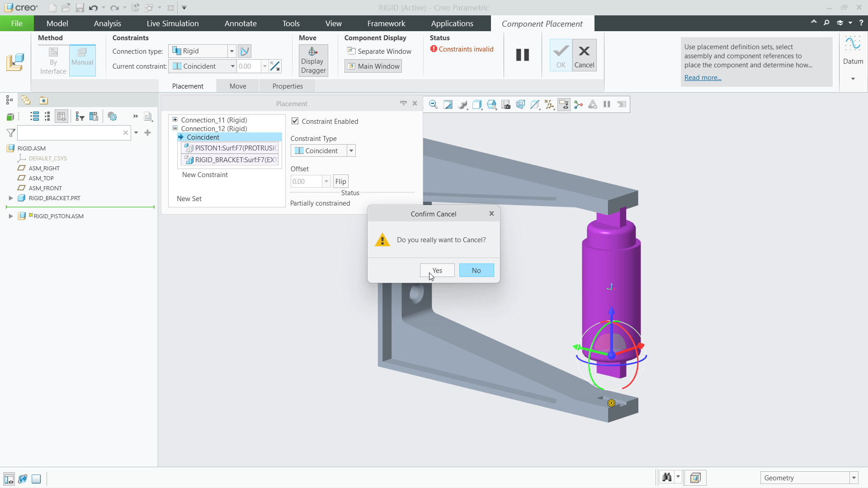The width and height of the screenshot is (868, 488).
Task: Click the model tree Collapse All icon
Action: (x=47, y=117)
